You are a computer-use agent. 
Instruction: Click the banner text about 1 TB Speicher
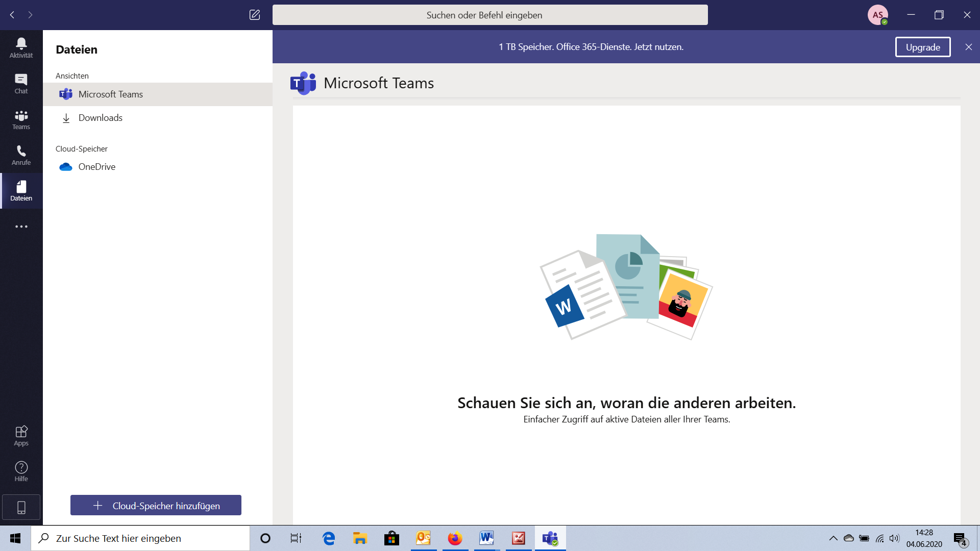(591, 47)
